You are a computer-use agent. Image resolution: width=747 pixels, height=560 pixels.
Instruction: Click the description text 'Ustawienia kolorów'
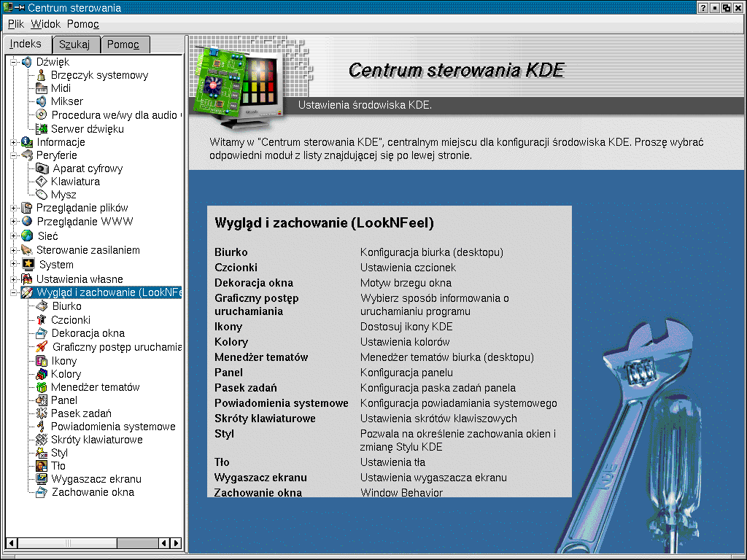pyautogui.click(x=405, y=342)
